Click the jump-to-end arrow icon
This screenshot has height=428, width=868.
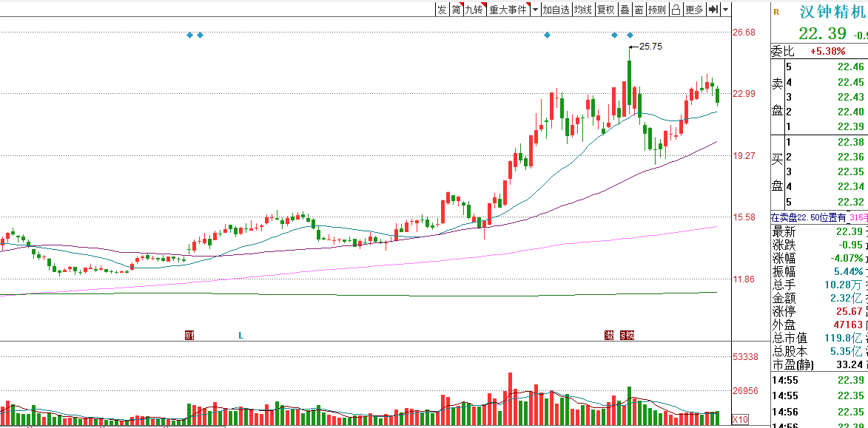(x=713, y=10)
